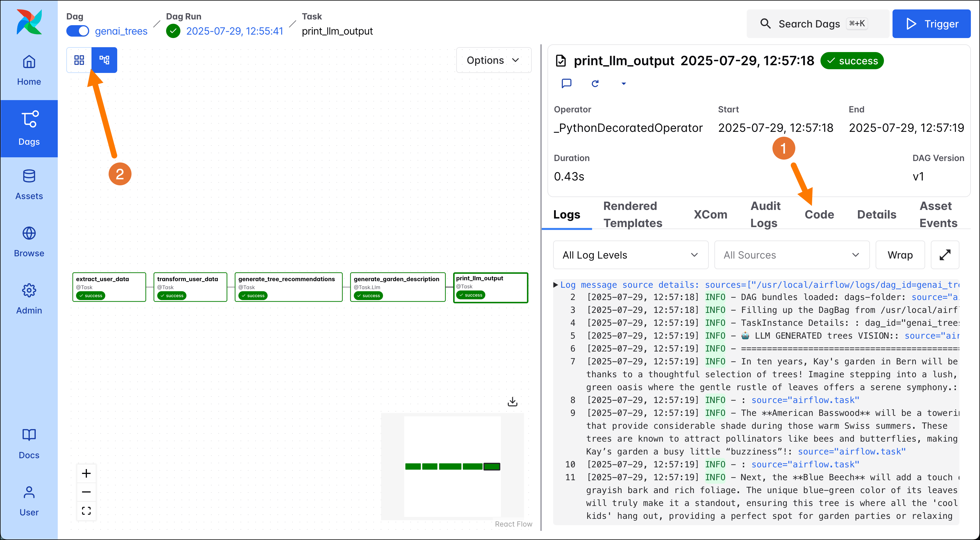Click the Trigger button
Viewport: 980px width, 540px height.
tap(931, 23)
